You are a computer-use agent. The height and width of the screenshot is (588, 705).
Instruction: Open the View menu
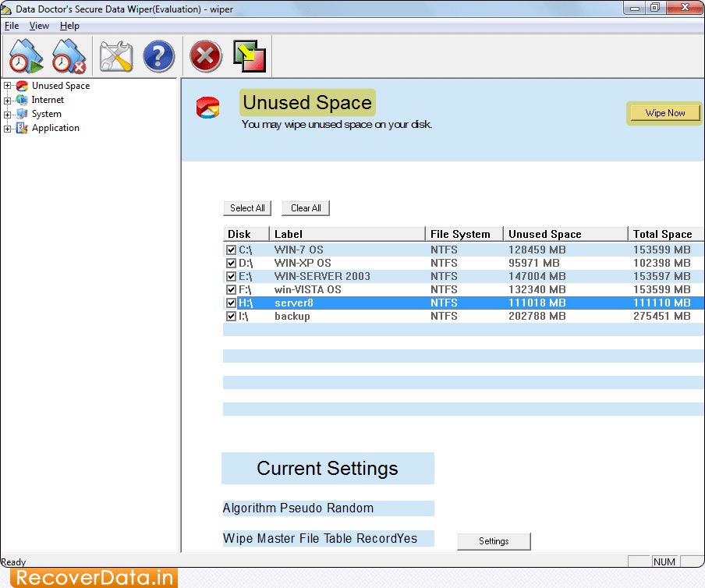coord(39,25)
